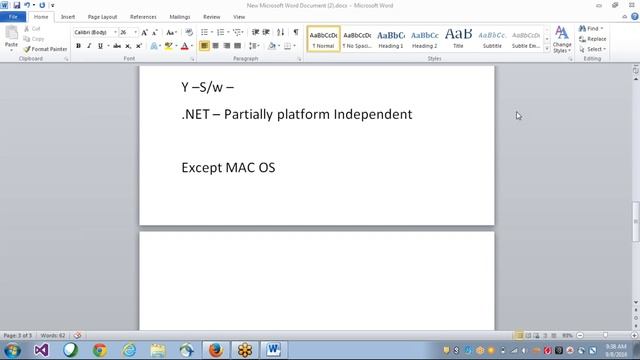Click the Paste button
Screen dimensions: 640x360
[11, 38]
